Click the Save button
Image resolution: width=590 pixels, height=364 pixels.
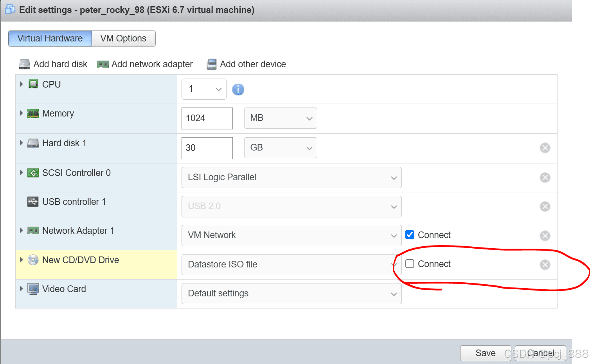485,353
